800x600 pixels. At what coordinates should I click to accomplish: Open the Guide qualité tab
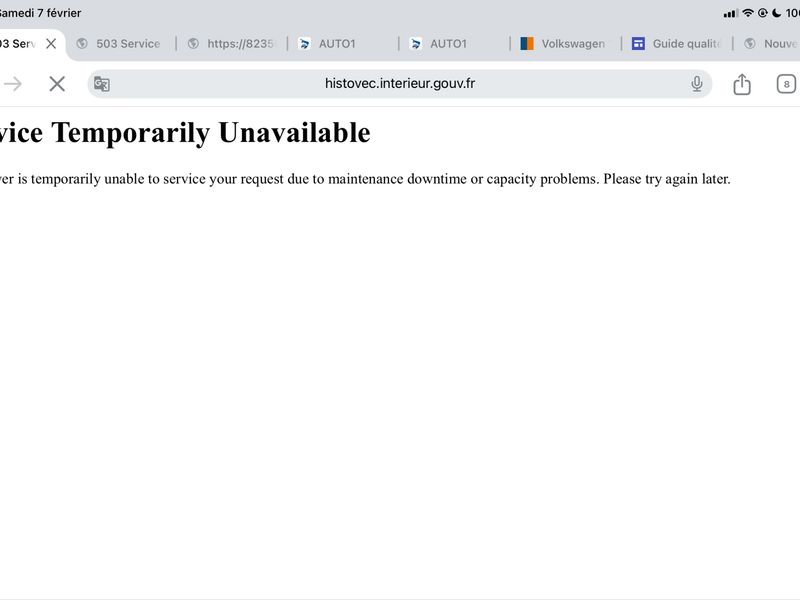point(677,44)
